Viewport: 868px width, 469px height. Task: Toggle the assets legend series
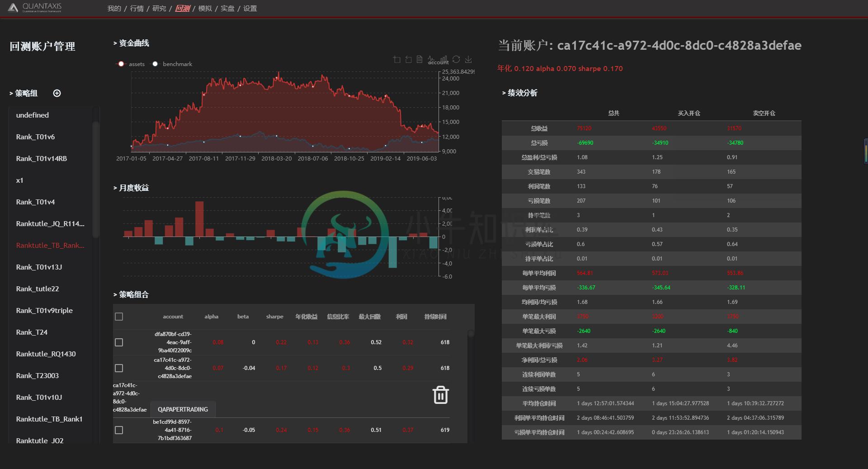(x=131, y=64)
